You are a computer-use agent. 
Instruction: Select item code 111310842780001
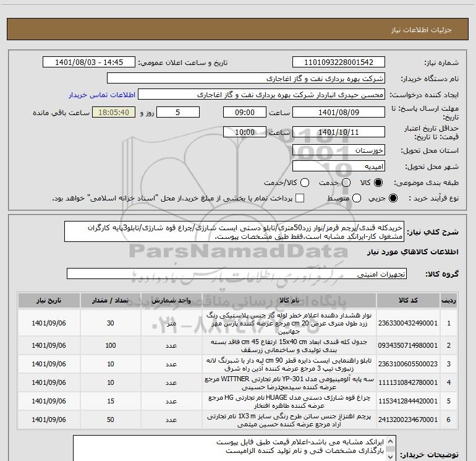408,382
